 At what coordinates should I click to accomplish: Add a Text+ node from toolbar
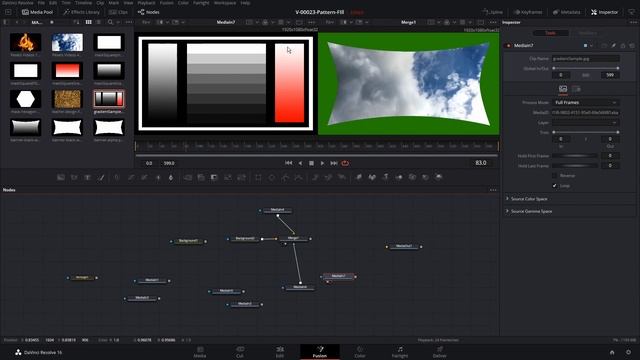point(87,177)
